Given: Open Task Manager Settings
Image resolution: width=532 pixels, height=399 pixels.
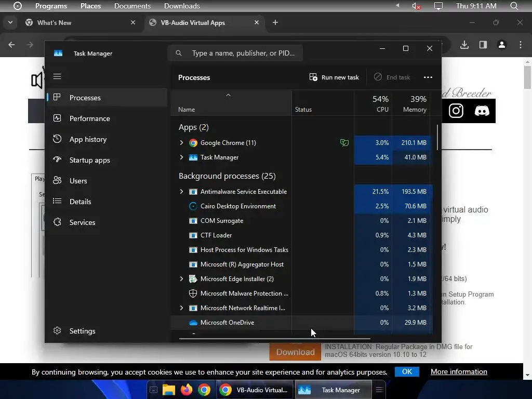Looking at the screenshot, I should 107,331.
